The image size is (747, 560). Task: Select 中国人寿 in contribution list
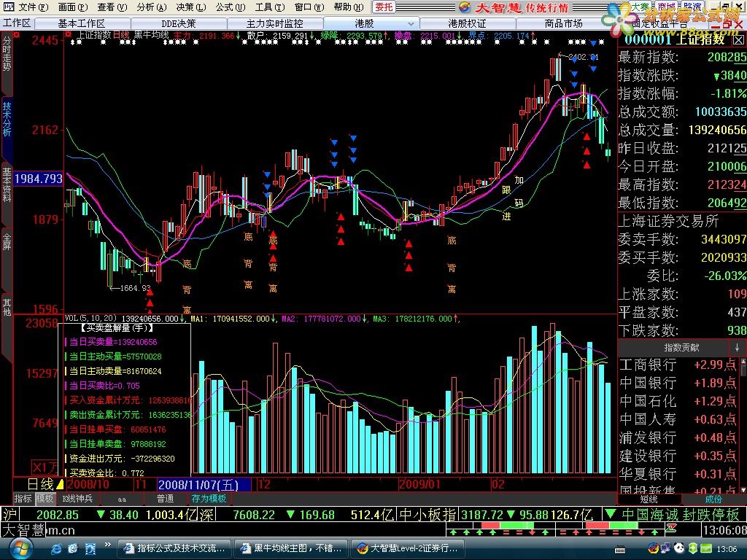coord(678,419)
